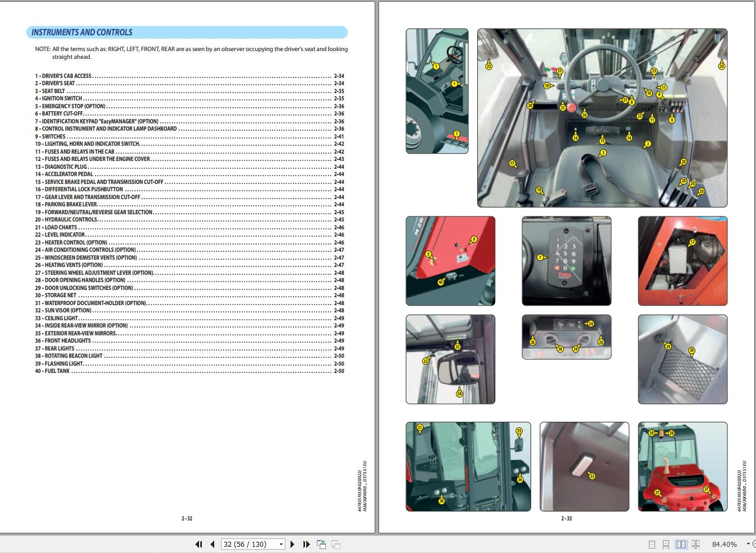Zoom out using the magnifier icon
Image resolution: width=756 pixels, height=553 pixels.
point(754,544)
